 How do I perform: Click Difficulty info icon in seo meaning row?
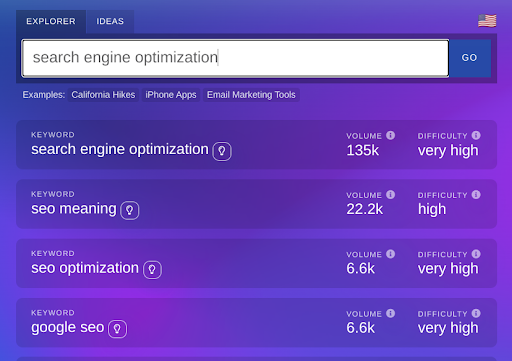476,195
